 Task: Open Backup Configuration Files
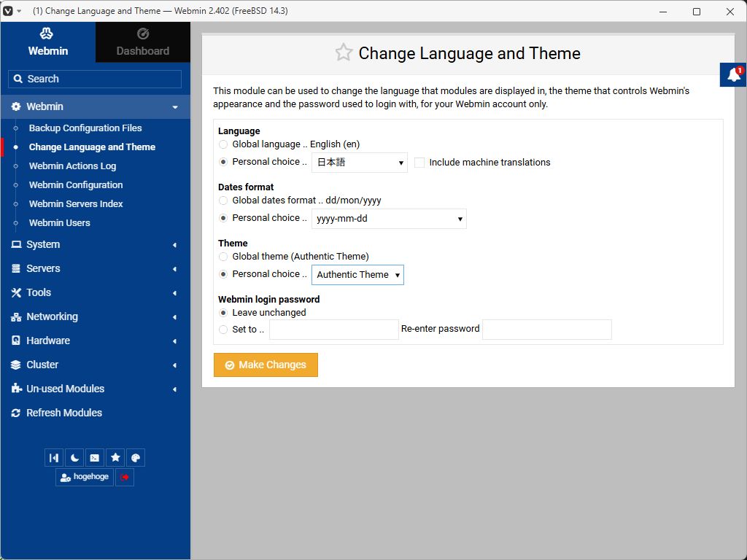point(85,128)
